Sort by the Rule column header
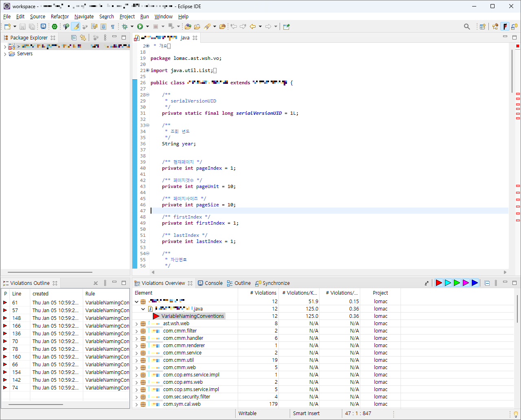This screenshot has width=521, height=420. click(106, 293)
